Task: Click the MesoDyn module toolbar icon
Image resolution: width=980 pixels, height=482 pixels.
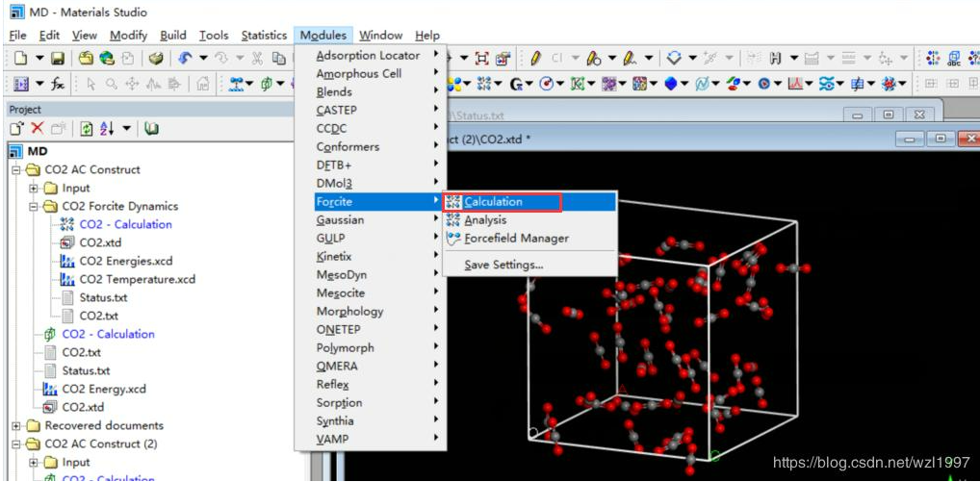Action: click(608, 84)
